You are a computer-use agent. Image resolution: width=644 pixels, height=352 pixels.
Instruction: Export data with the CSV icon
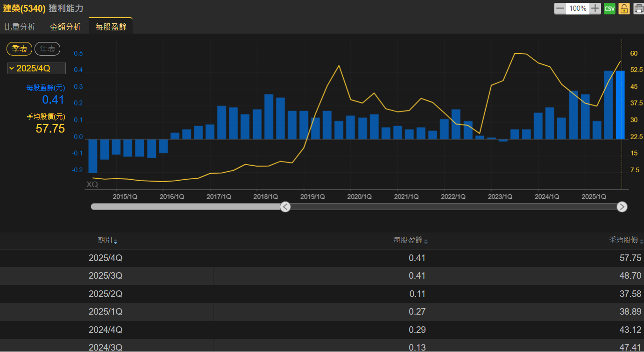(609, 8)
